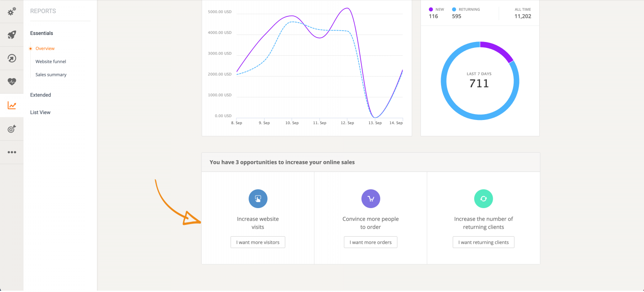Toggle the RETURNING visitors legend dot
Image resolution: width=644 pixels, height=292 pixels.
click(x=454, y=9)
